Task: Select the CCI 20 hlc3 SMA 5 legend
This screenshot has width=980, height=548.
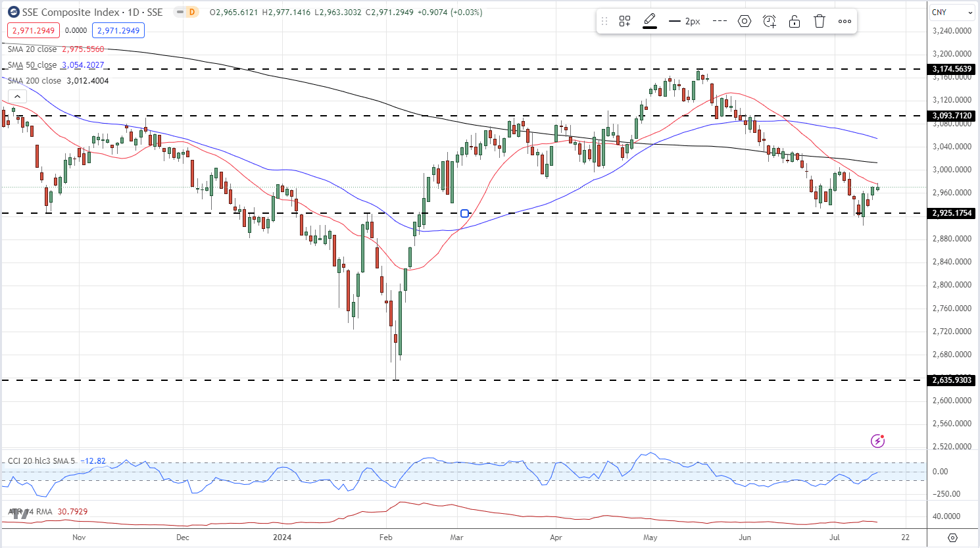Action: [x=41, y=461]
